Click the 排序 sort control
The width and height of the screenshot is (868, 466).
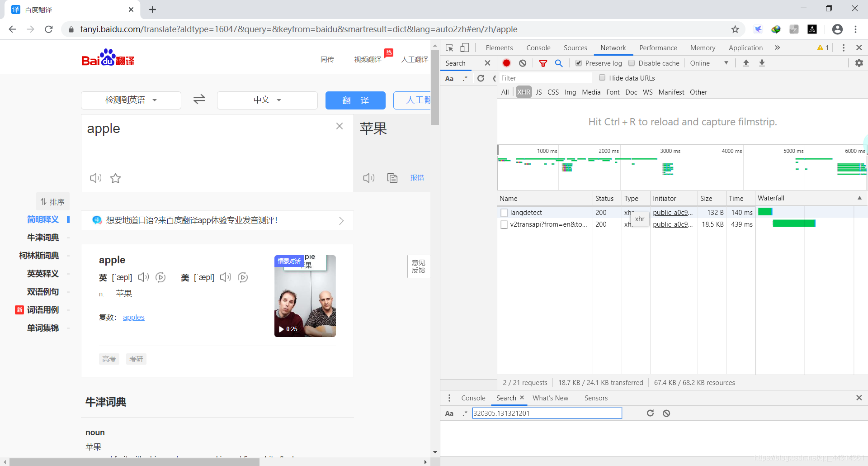point(52,202)
